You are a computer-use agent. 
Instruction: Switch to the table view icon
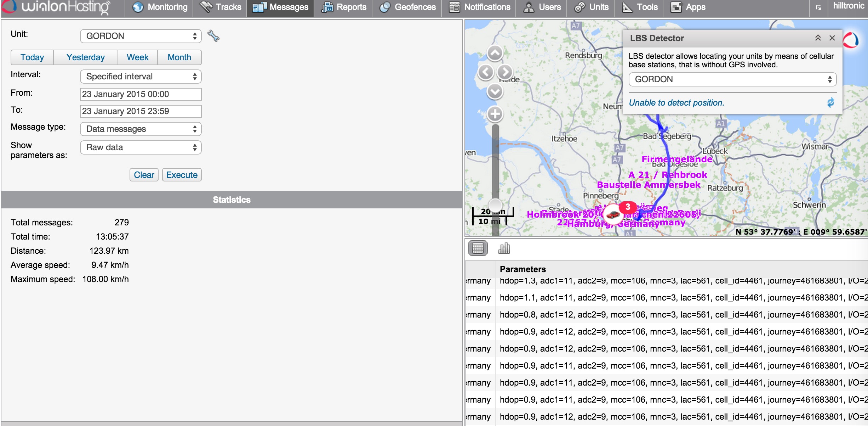(x=478, y=248)
